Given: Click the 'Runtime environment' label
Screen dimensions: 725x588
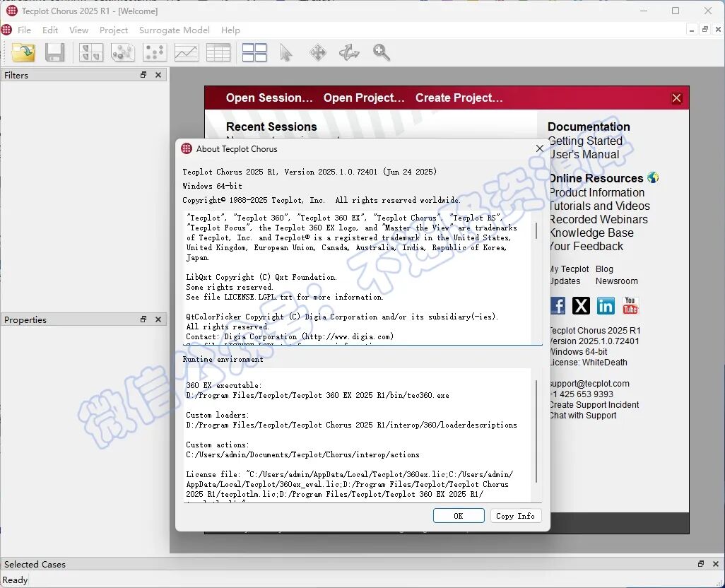Looking at the screenshot, I should (223, 359).
